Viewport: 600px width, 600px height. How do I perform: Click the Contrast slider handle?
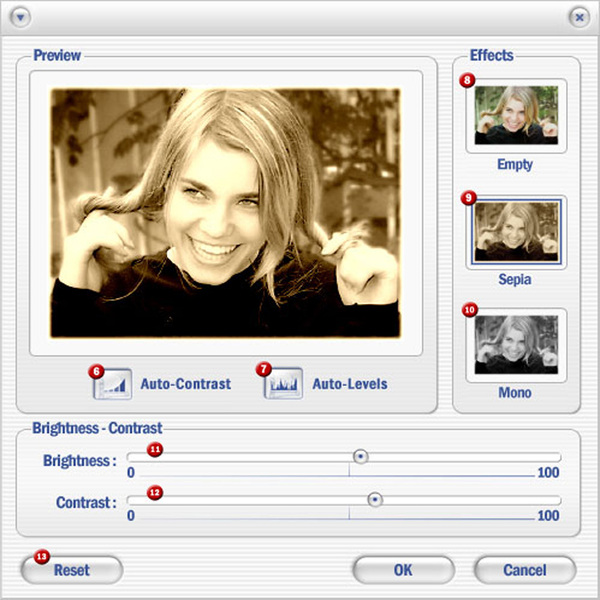coord(375,500)
